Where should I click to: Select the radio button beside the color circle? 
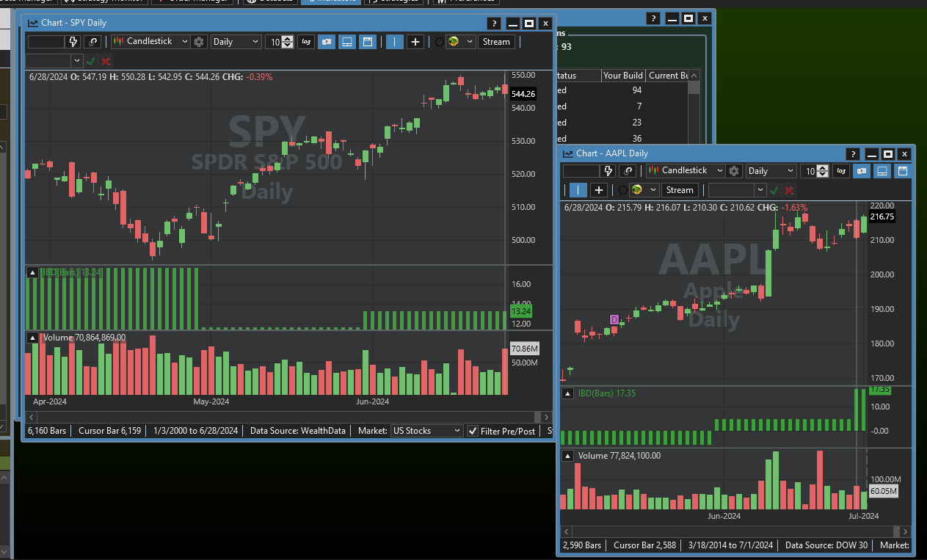pos(439,42)
